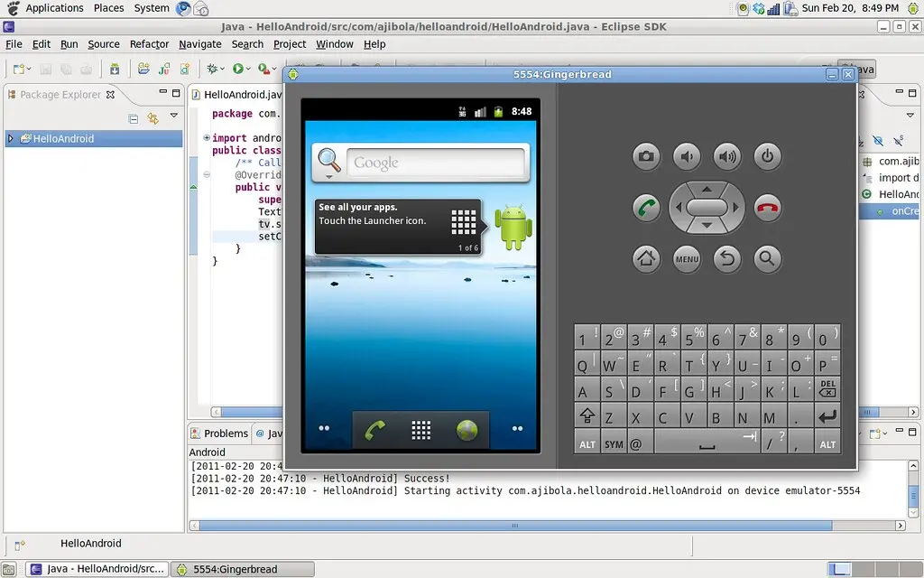Click the emulator keyboard DEL key
Image resolution: width=924 pixels, height=578 pixels.
827,388
